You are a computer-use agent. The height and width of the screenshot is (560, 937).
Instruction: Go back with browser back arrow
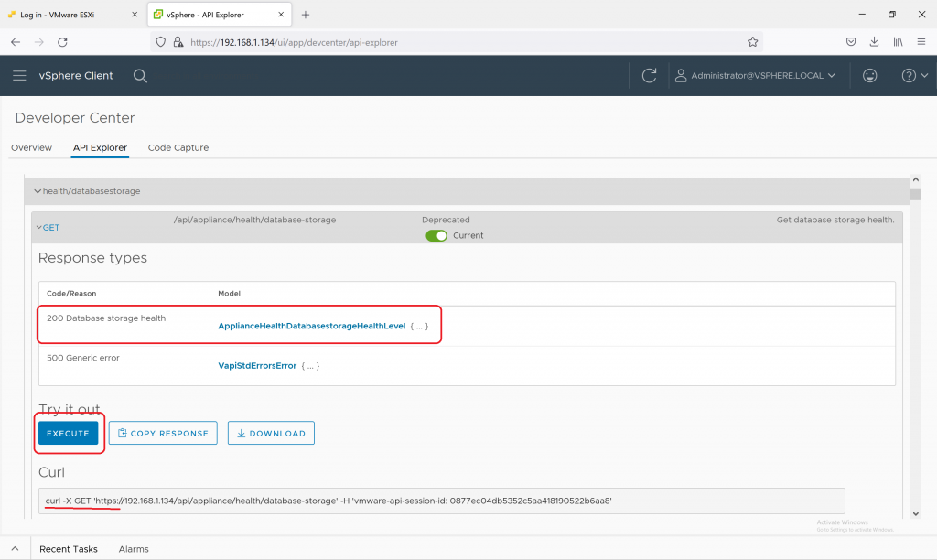tap(16, 42)
